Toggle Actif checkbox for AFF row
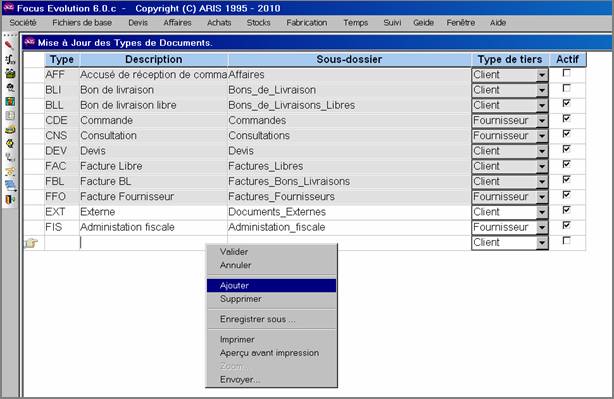Viewport: 614px width, 399px height. click(x=566, y=73)
